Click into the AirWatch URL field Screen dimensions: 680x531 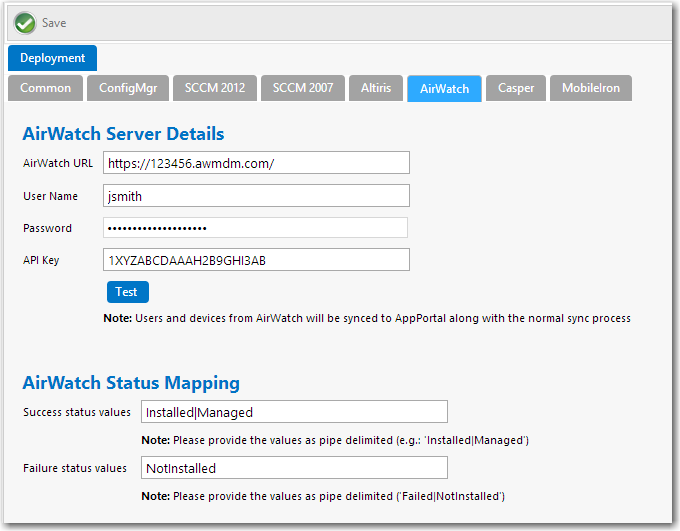tap(256, 163)
